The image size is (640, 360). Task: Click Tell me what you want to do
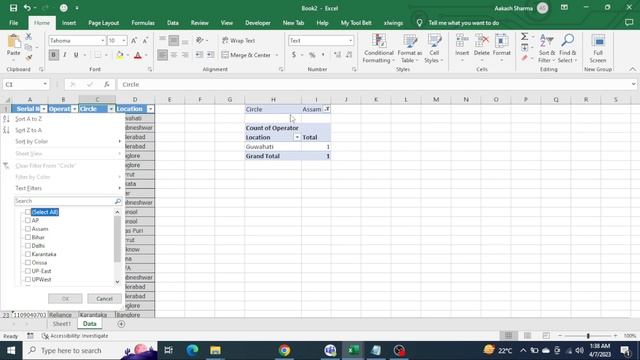[x=464, y=23]
